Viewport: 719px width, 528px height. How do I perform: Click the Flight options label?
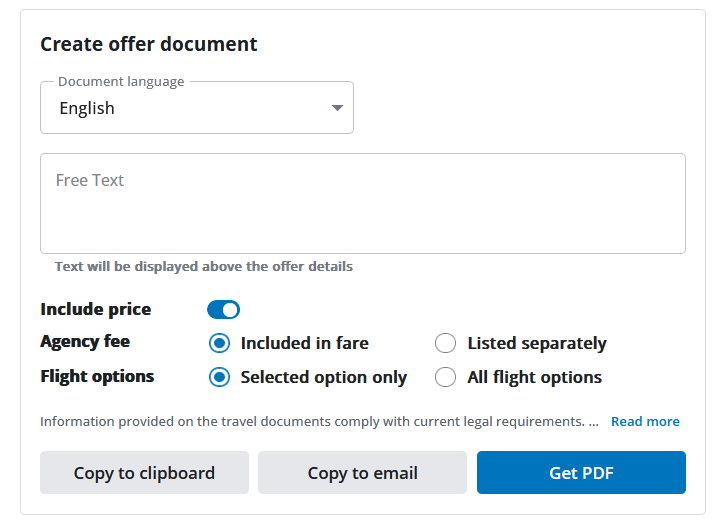(97, 376)
